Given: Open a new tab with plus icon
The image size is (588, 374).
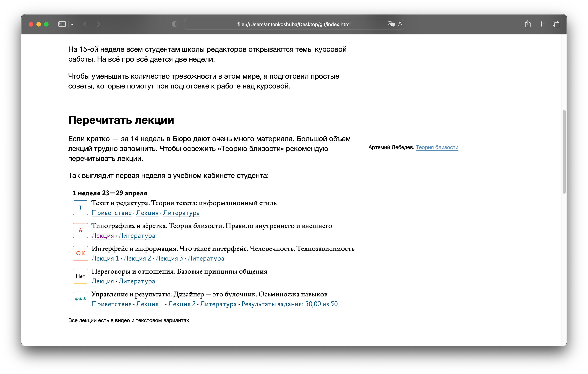Looking at the screenshot, I should click(542, 24).
